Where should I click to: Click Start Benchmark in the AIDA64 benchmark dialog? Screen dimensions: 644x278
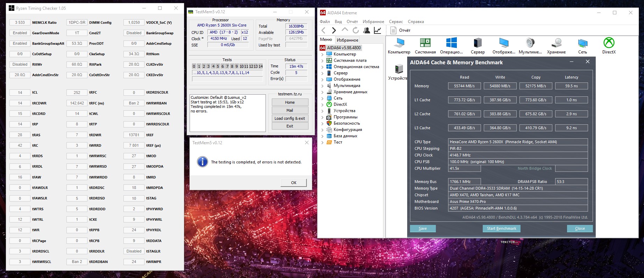click(501, 228)
